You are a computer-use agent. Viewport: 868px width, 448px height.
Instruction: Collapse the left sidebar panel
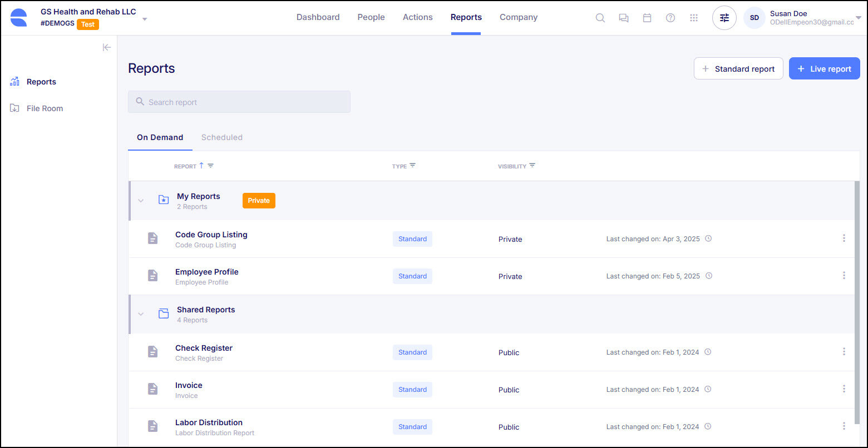coord(107,47)
